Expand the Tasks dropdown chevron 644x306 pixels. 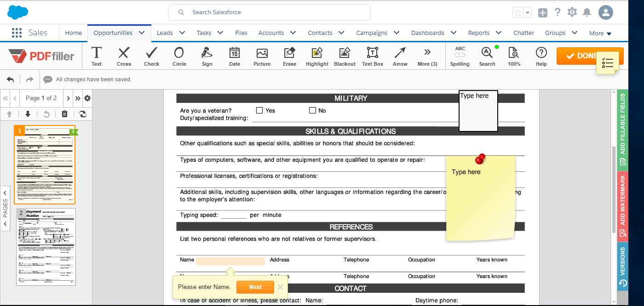click(220, 33)
